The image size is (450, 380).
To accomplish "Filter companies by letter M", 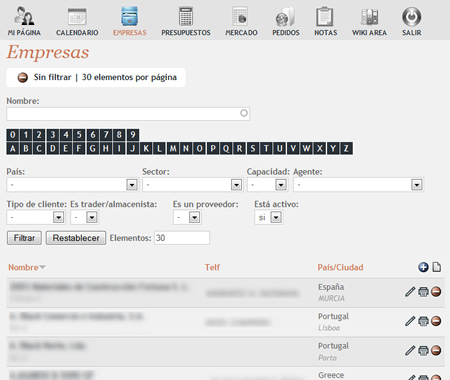I will click(173, 148).
